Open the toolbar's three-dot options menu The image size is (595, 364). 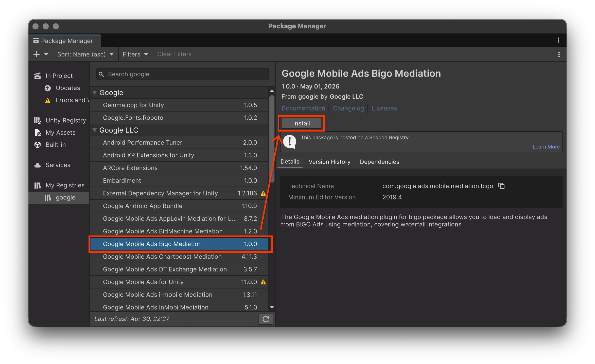559,54
